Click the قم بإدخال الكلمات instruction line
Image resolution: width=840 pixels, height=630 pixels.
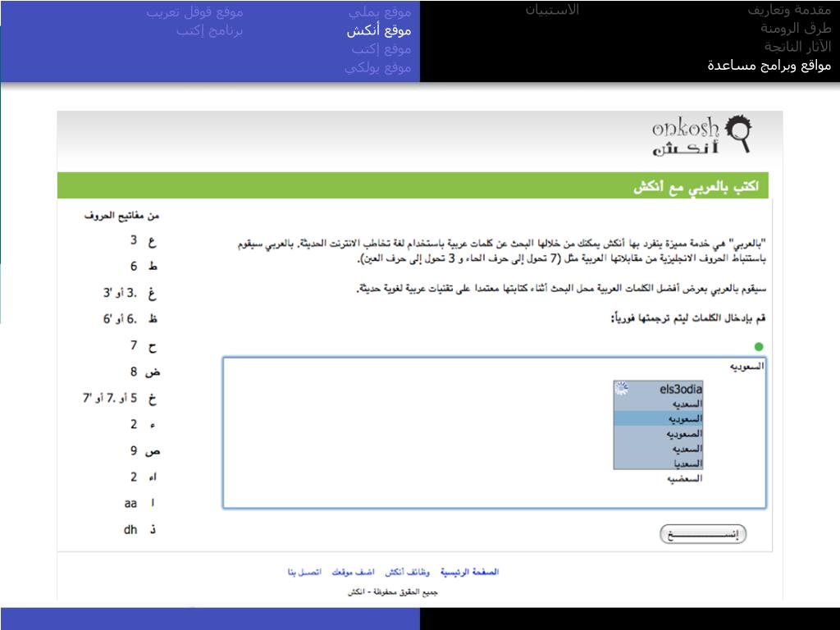point(688,318)
